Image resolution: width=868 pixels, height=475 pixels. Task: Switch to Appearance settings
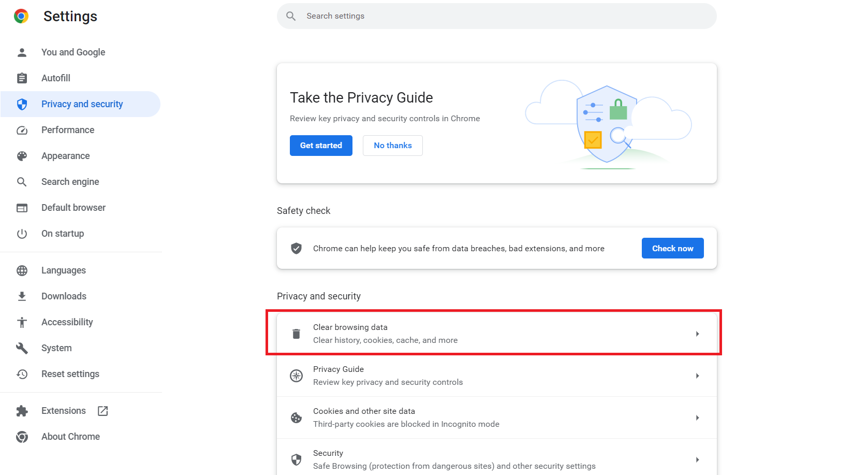coord(80,156)
